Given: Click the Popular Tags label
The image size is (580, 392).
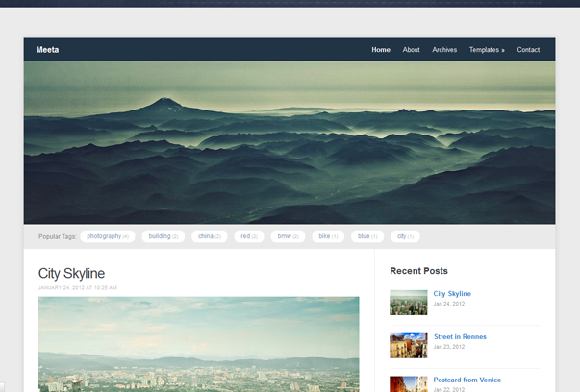Looking at the screenshot, I should point(58,236).
